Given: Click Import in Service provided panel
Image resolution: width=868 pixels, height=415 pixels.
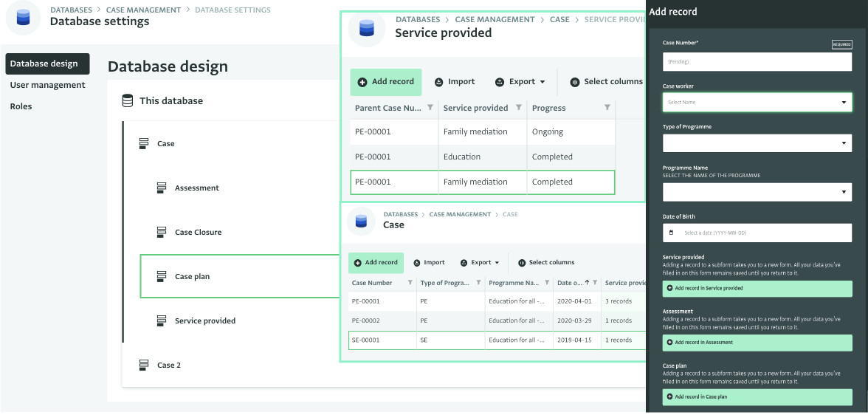Looking at the screenshot, I should 455,81.
